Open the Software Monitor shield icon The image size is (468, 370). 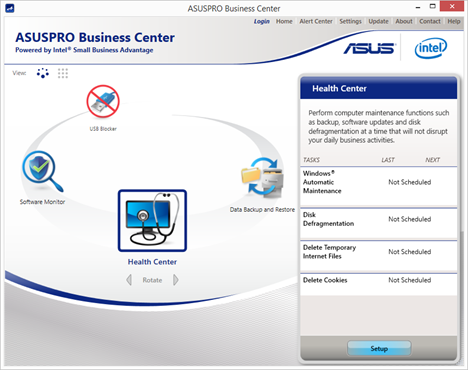tap(42, 172)
